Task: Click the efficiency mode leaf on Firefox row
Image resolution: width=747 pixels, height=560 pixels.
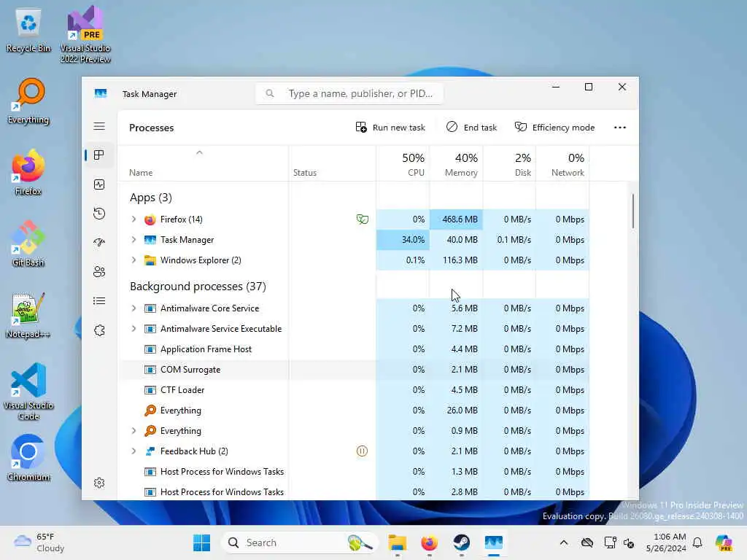Action: click(362, 219)
